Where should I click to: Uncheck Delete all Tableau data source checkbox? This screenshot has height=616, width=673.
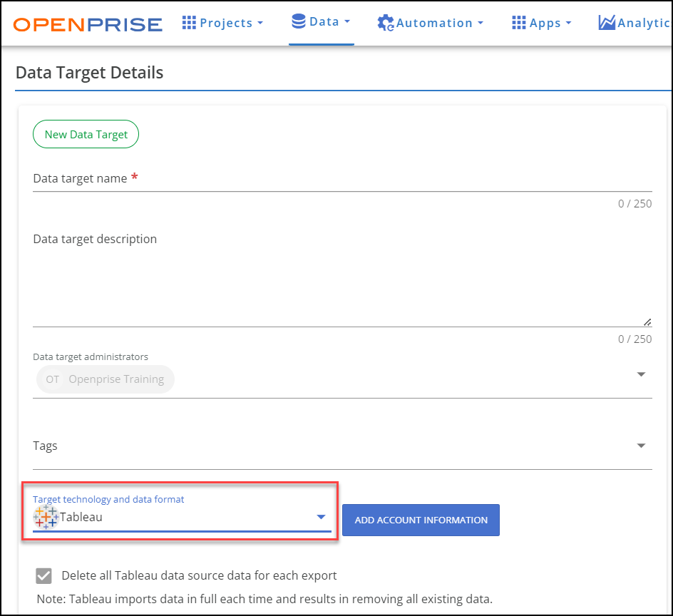pyautogui.click(x=43, y=576)
